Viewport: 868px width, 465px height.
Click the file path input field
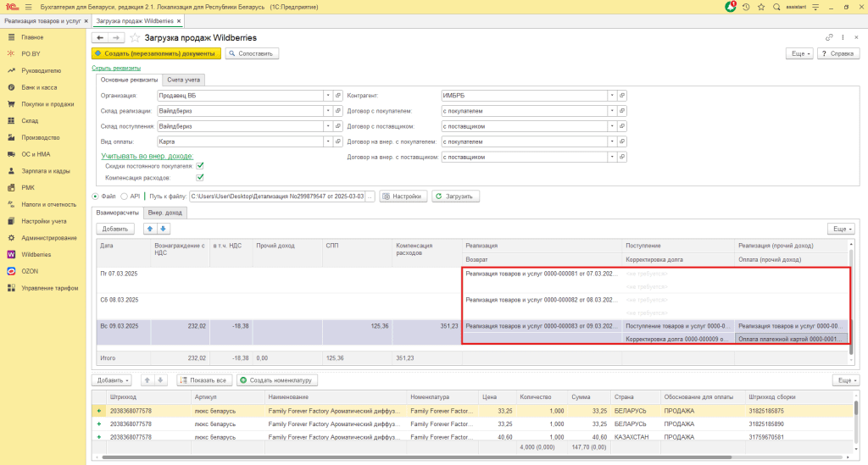[277, 197]
